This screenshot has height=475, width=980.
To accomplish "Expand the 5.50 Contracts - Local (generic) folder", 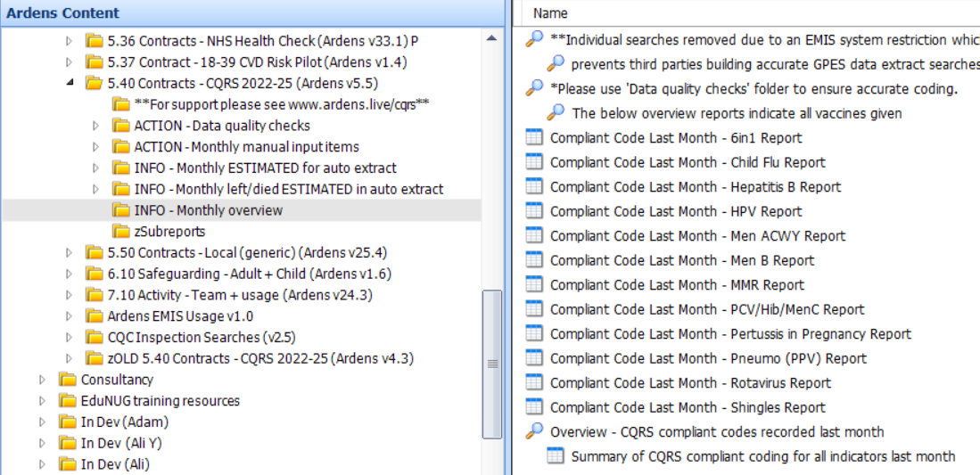I will pos(70,252).
